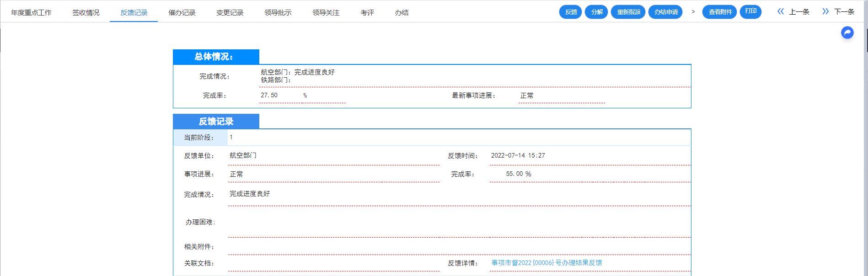Switch to the 考评 tab
Image resolution: width=868 pixels, height=276 pixels.
[367, 13]
